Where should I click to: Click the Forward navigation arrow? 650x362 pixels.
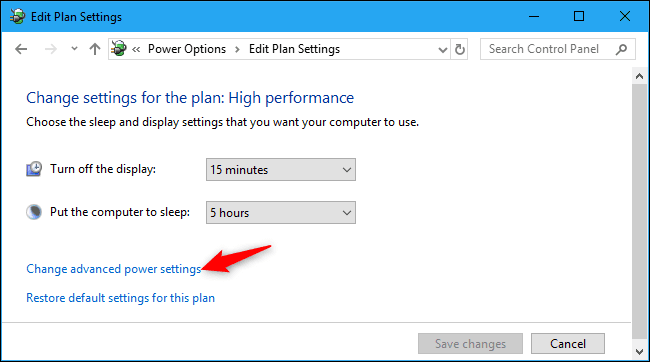pos(51,49)
